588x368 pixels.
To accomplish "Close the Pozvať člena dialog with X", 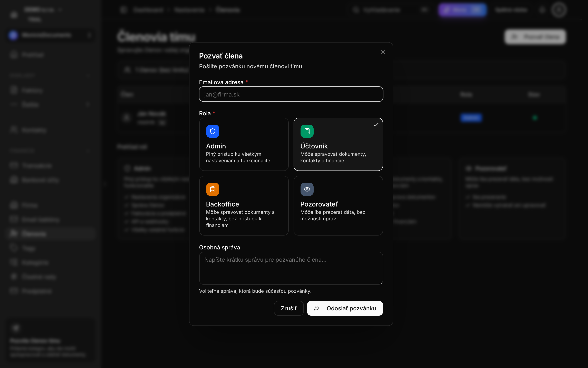I will (383, 52).
